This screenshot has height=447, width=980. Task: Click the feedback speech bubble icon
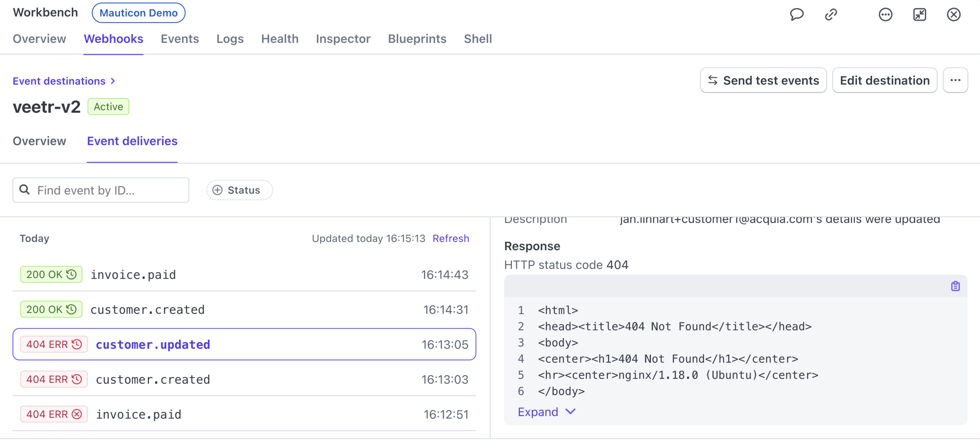[x=796, y=14]
